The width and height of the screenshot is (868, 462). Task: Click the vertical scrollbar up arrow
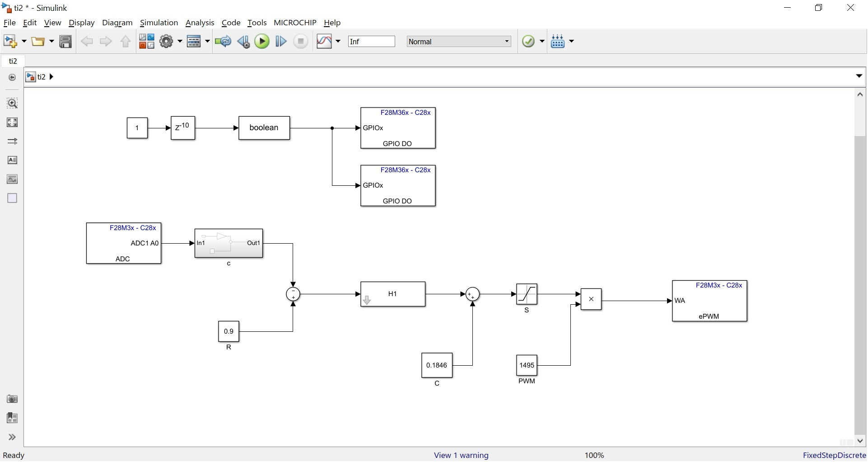click(x=860, y=95)
